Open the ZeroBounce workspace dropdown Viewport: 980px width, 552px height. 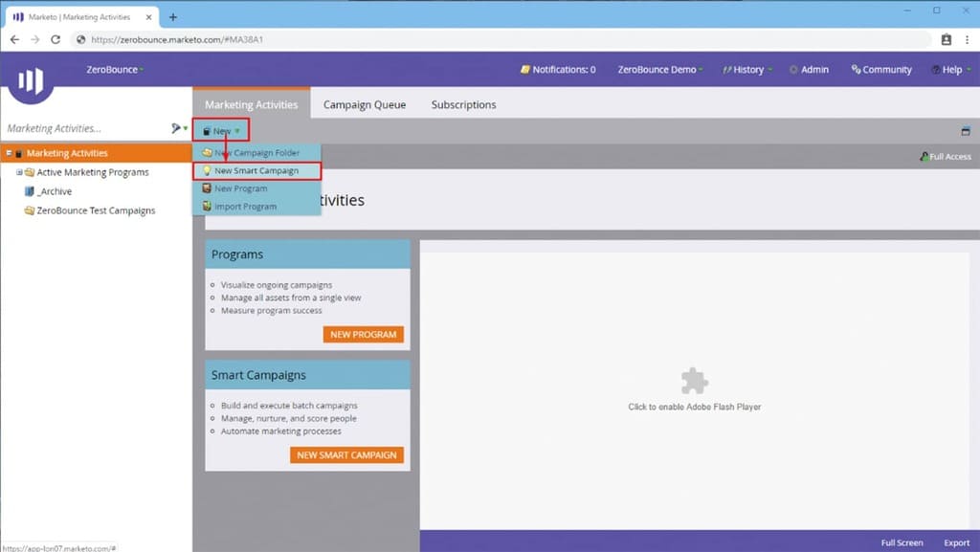[115, 69]
